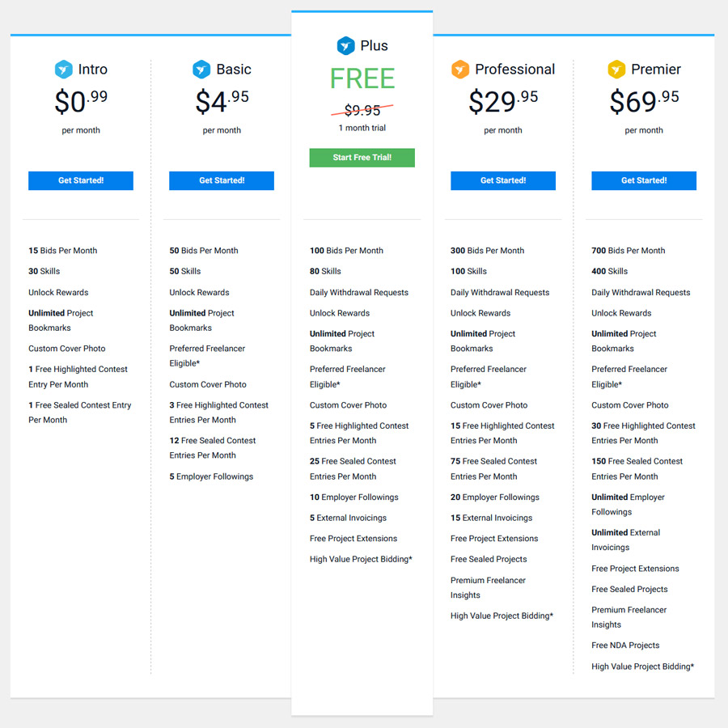Click the green FREE price label
The height and width of the screenshot is (728, 728).
(362, 78)
